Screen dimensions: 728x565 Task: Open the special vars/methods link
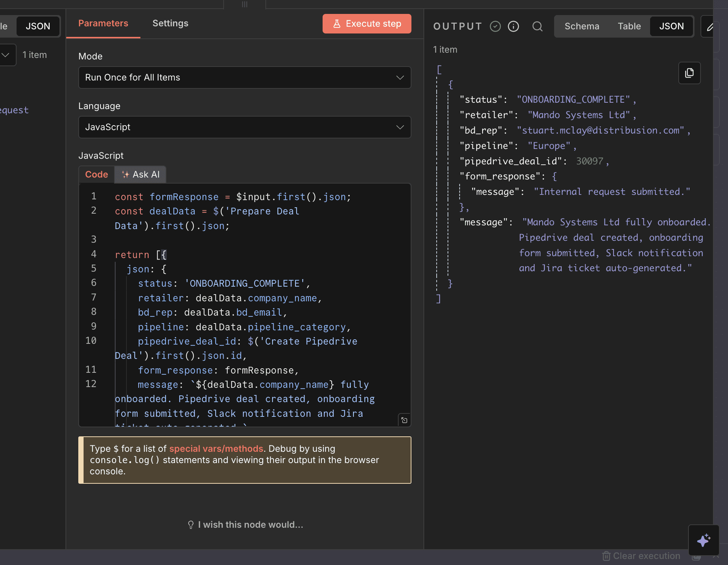coord(216,449)
